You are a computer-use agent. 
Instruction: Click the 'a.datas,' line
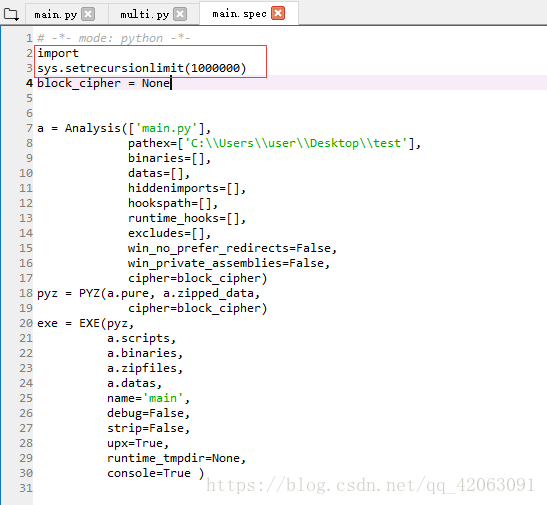click(135, 383)
